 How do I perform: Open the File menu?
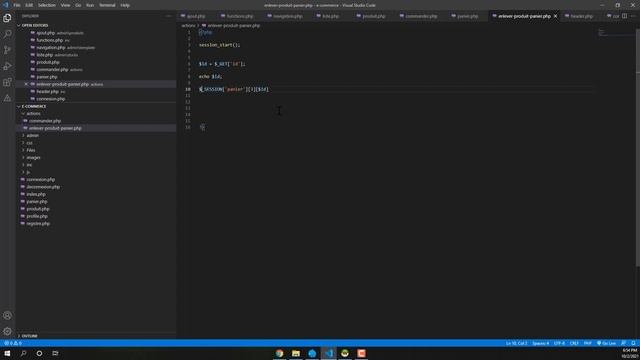point(17,5)
